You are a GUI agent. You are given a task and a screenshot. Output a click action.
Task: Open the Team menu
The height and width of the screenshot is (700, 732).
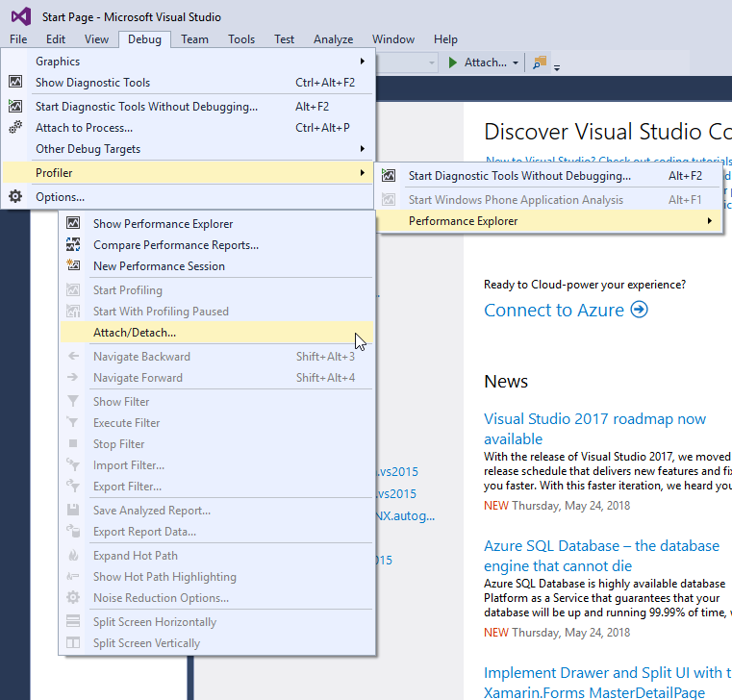tap(194, 39)
